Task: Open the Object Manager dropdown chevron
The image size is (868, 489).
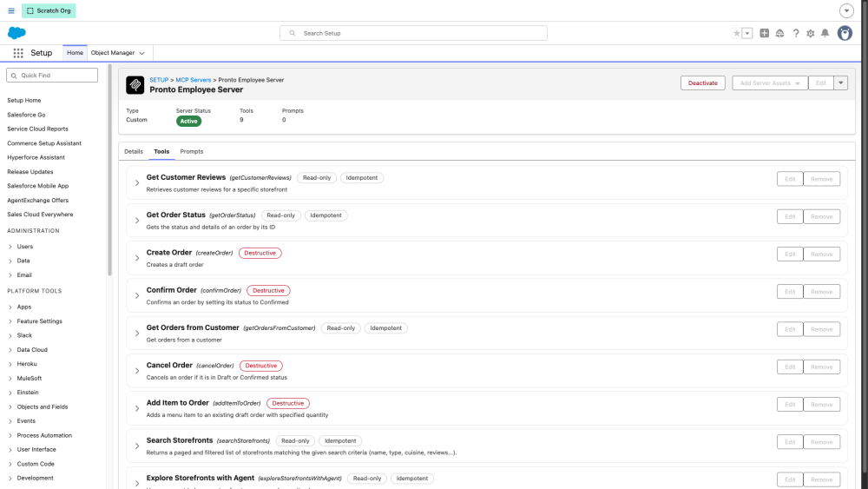Action: tap(142, 53)
